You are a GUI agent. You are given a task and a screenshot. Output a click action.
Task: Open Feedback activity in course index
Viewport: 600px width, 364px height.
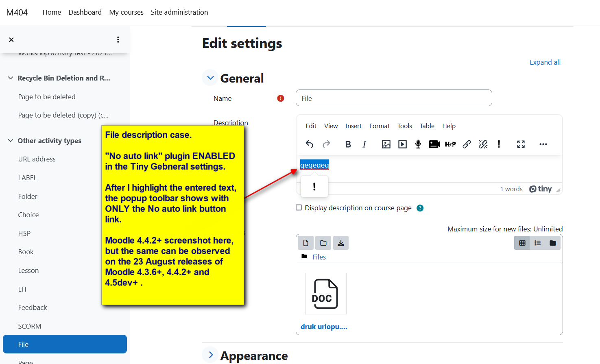click(33, 307)
